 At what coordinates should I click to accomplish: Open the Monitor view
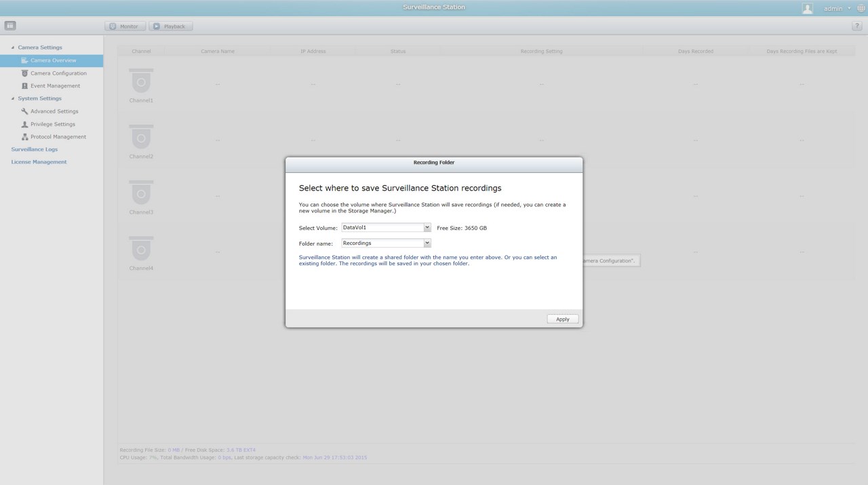point(125,26)
